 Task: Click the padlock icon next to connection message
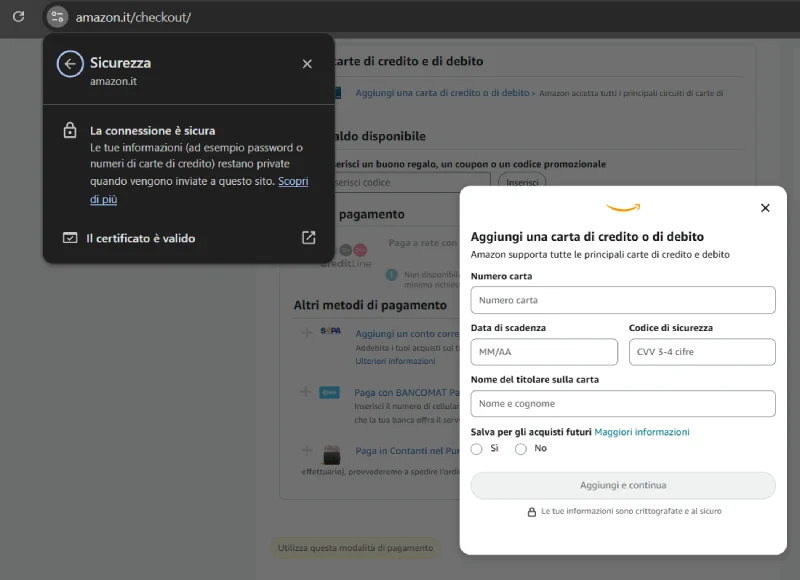click(x=68, y=130)
